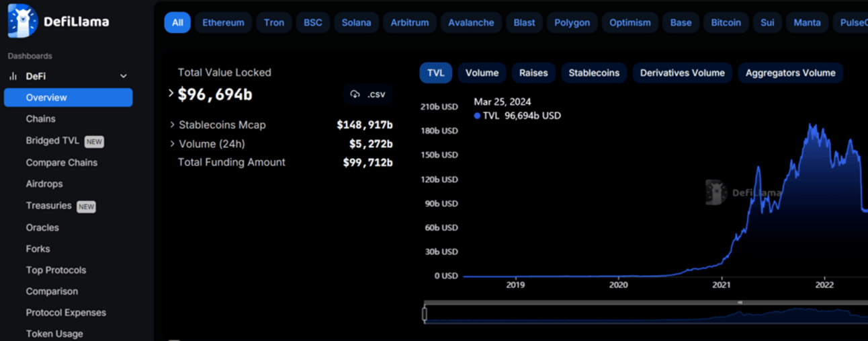Open the Bridged TVL page

pos(52,141)
